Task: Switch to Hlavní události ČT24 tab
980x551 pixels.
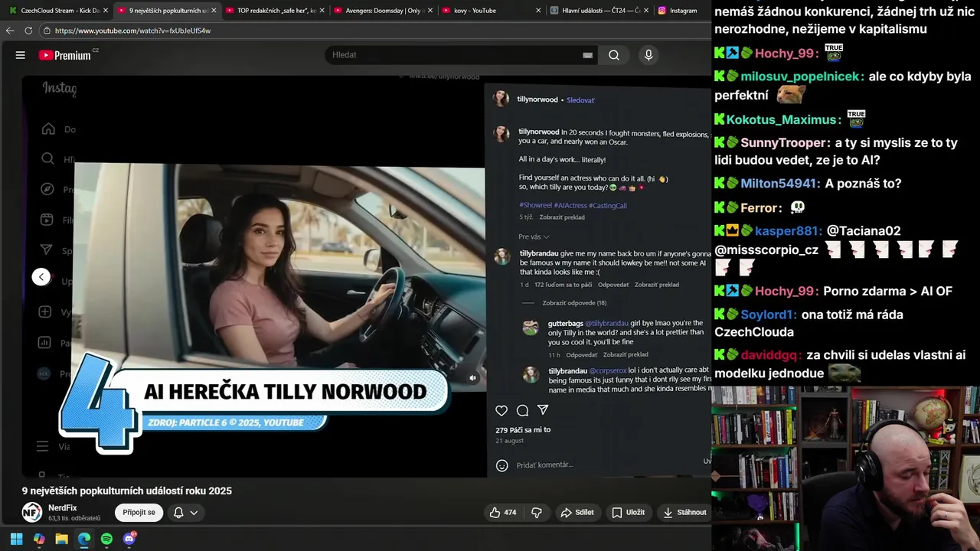Action: click(599, 11)
